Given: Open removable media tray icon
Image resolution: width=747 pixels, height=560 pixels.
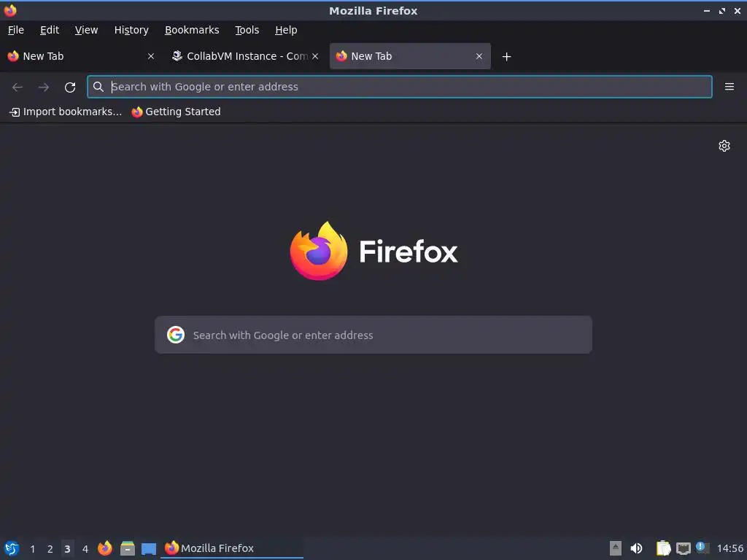Looking at the screenshot, I should [x=616, y=548].
